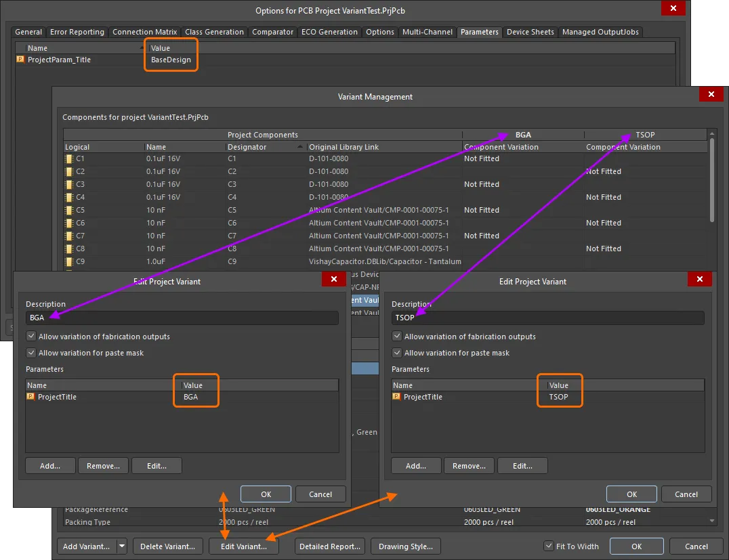Uncheck the Fit To Width checkbox
The height and width of the screenshot is (560, 729).
click(549, 546)
